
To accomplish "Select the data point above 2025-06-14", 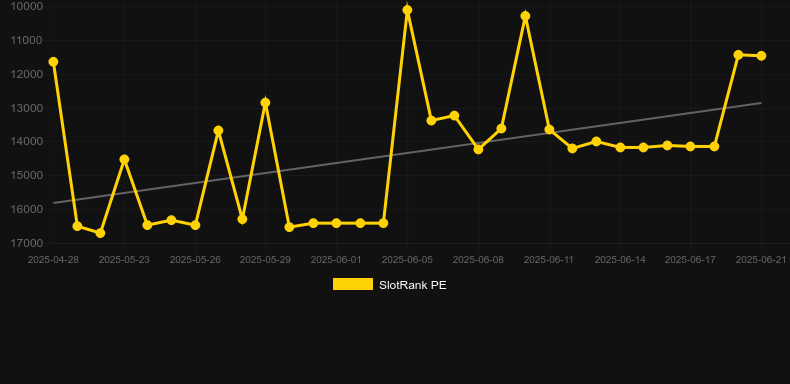I will click(x=620, y=147).
